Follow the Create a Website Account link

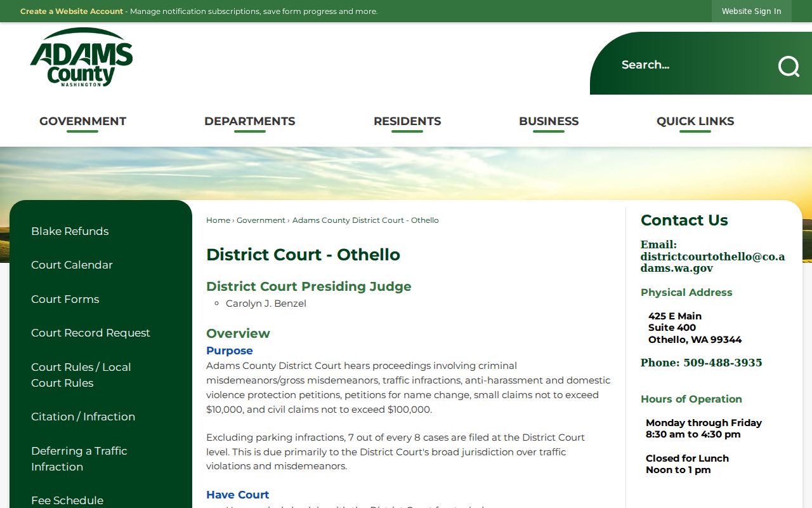coord(72,11)
